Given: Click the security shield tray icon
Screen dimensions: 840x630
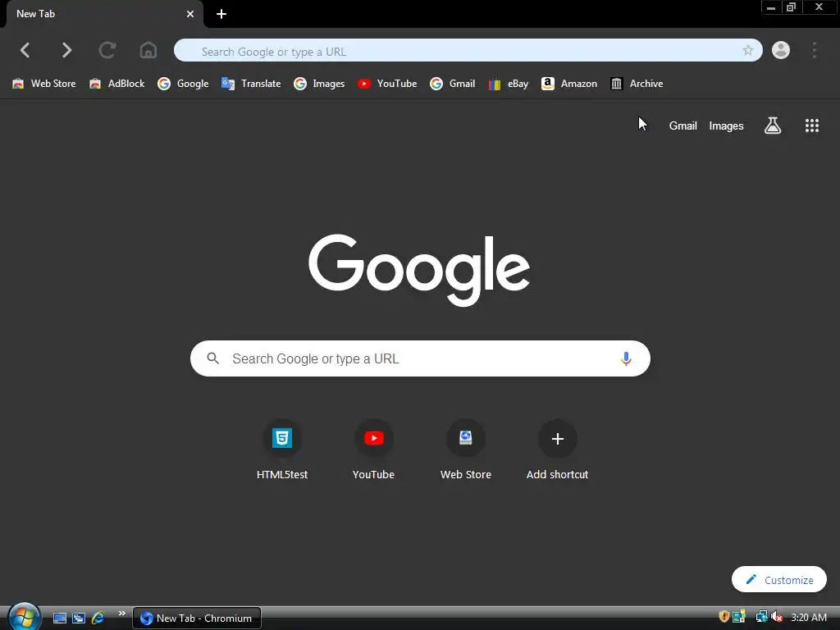Looking at the screenshot, I should (x=724, y=617).
